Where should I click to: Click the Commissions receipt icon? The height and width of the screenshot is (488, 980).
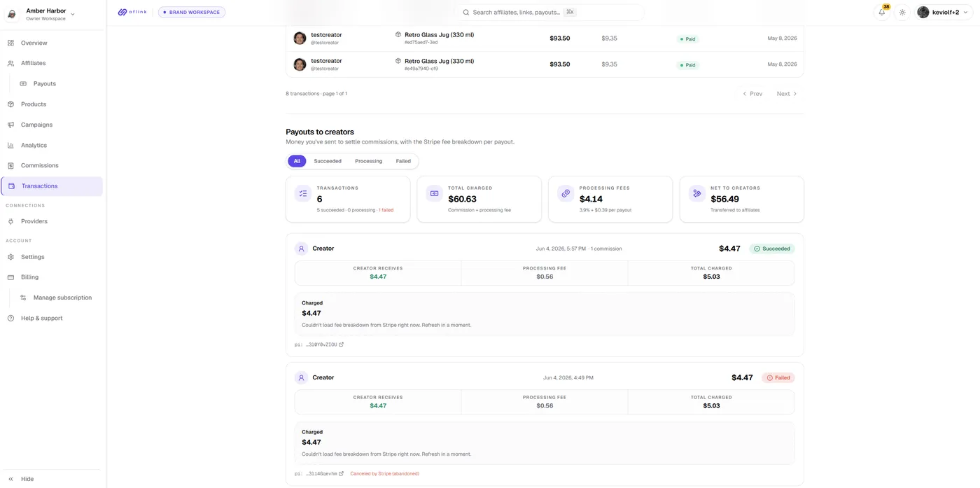click(10, 166)
